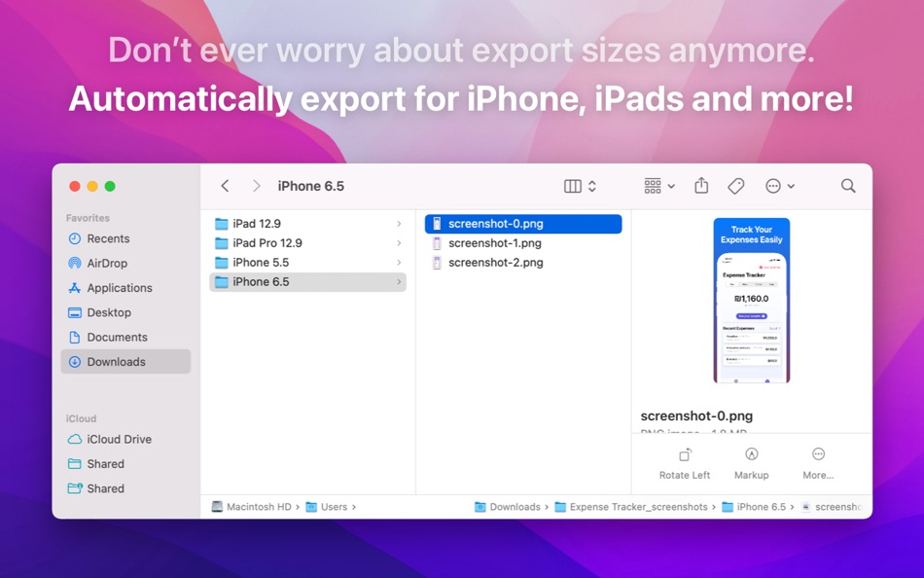Open Applications in the sidebar
Image resolution: width=924 pixels, height=578 pixels.
click(124, 288)
